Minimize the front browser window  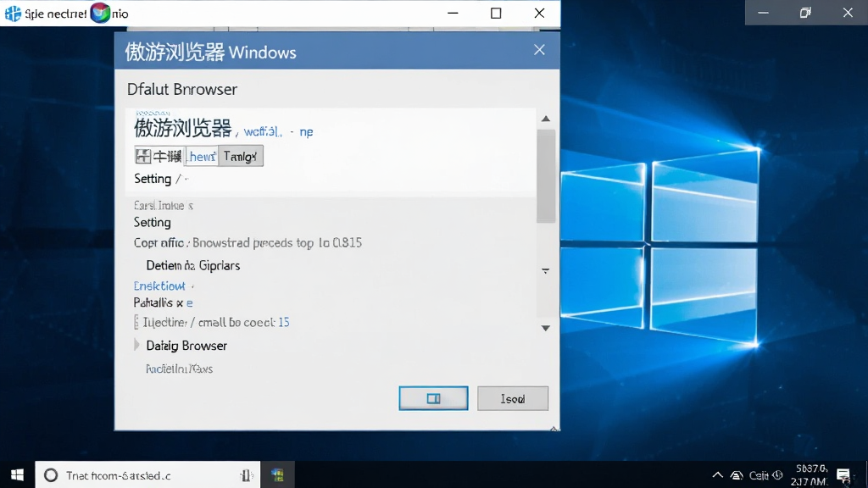tap(453, 14)
